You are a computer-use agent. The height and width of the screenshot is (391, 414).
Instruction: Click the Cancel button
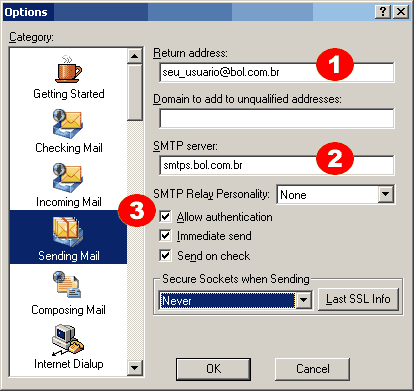[312, 369]
